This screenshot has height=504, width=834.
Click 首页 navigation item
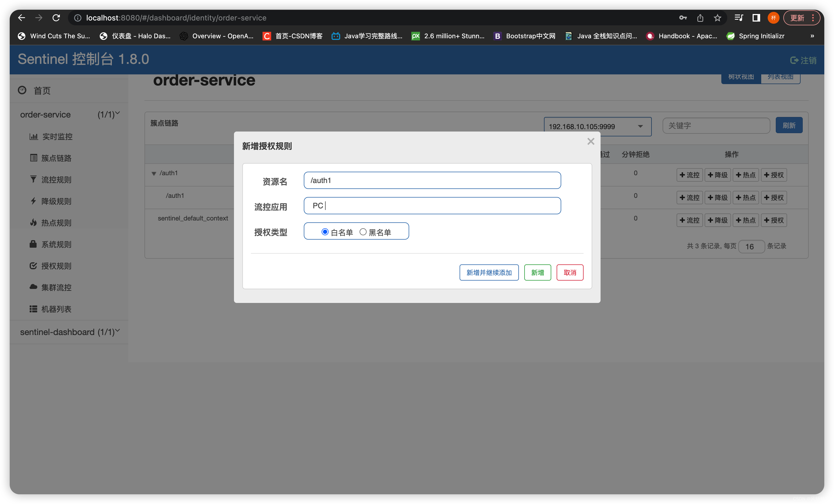(x=42, y=89)
